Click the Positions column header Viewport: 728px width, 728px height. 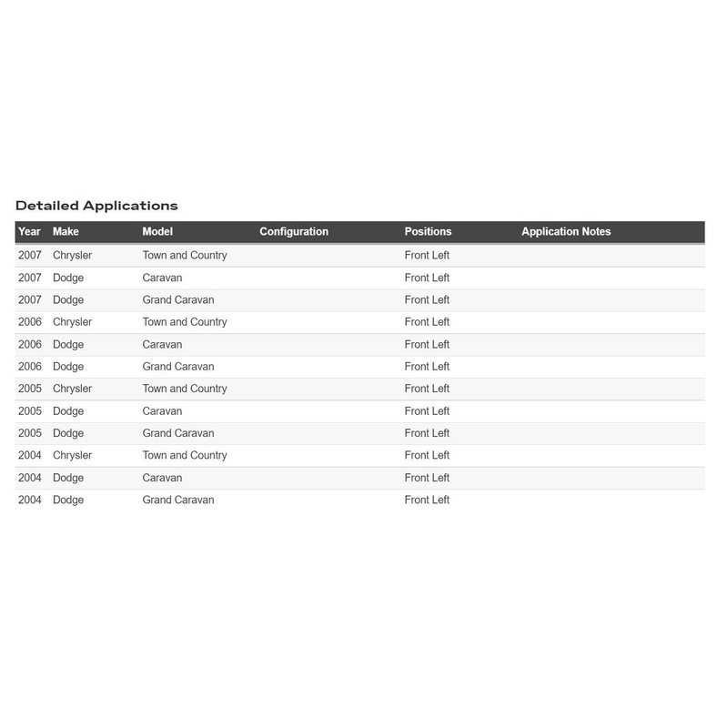pyautogui.click(x=428, y=232)
